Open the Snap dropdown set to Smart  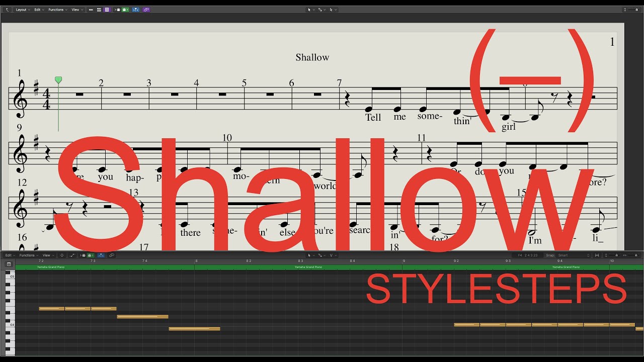pyautogui.click(x=575, y=255)
